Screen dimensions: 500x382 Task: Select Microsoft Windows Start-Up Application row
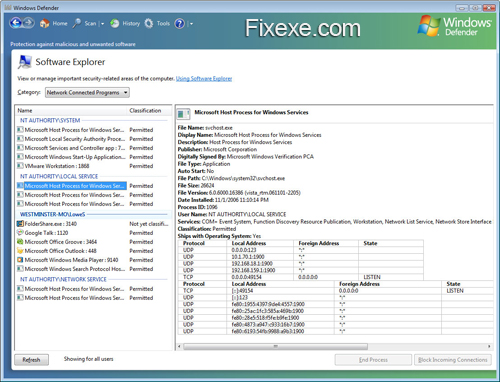85,157
